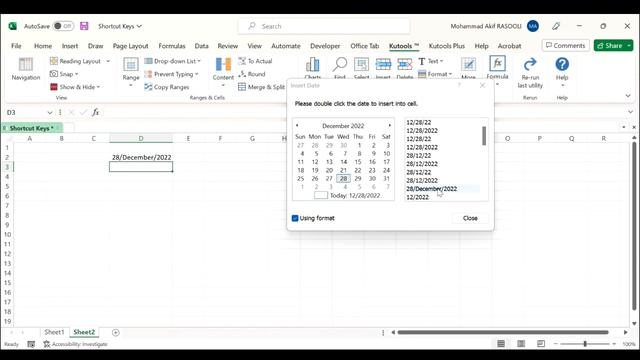Image resolution: width=640 pixels, height=360 pixels.
Task: Click the Share button
Action: 609,46
